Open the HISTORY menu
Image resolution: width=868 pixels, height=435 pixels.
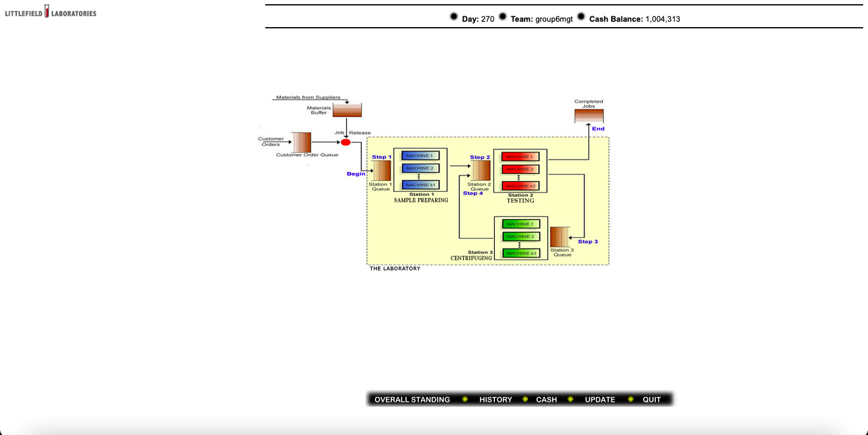tap(496, 399)
